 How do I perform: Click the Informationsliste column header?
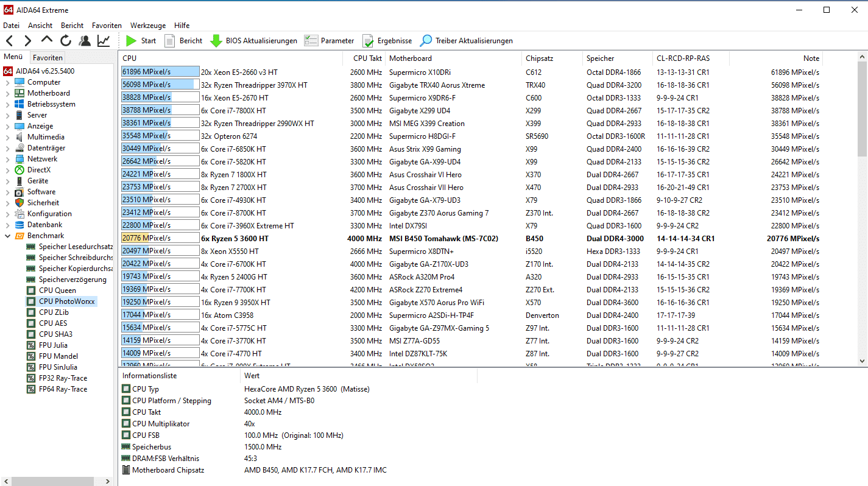point(180,376)
